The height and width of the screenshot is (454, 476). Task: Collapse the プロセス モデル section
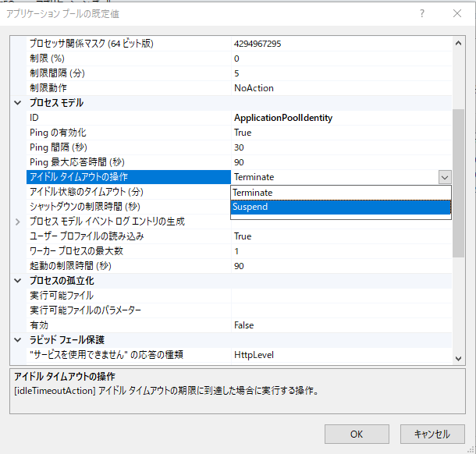pos(18,103)
